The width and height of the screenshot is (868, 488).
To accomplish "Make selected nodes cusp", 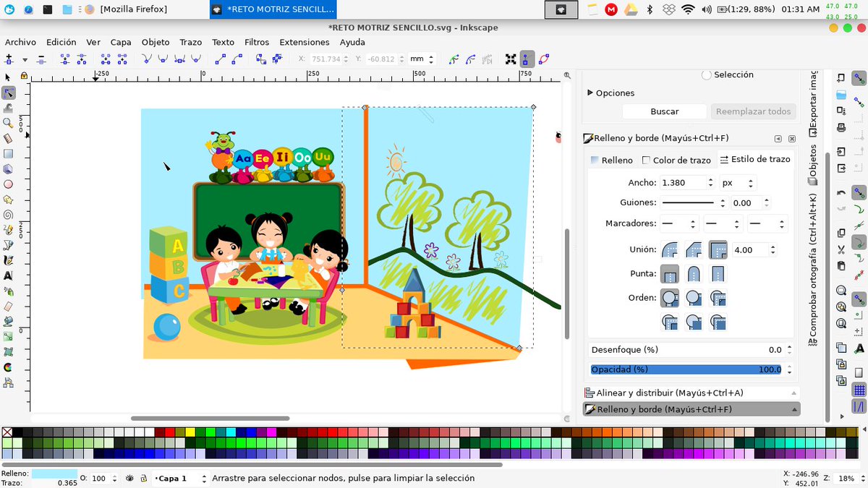I will pos(147,59).
